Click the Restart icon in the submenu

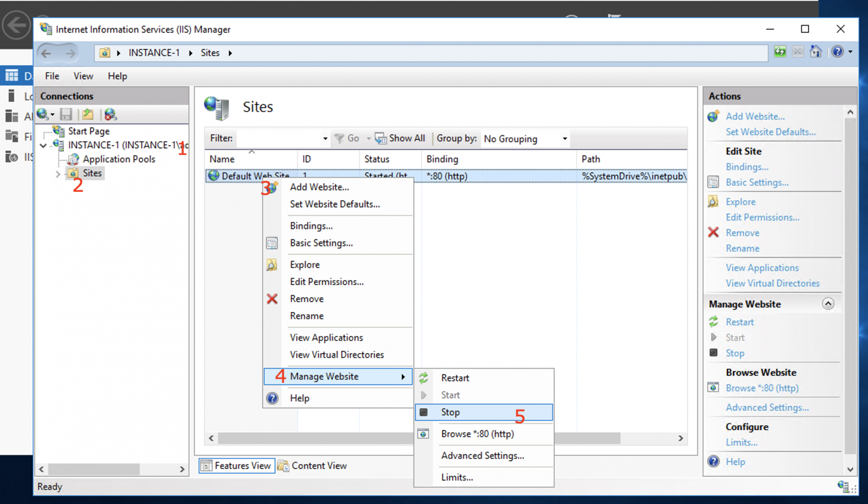(x=424, y=378)
